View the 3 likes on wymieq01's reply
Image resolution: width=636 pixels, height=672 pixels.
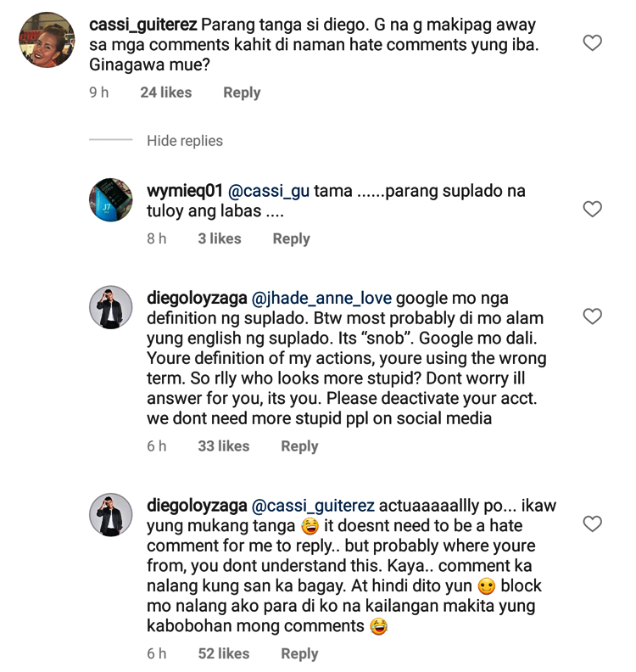pos(220,239)
